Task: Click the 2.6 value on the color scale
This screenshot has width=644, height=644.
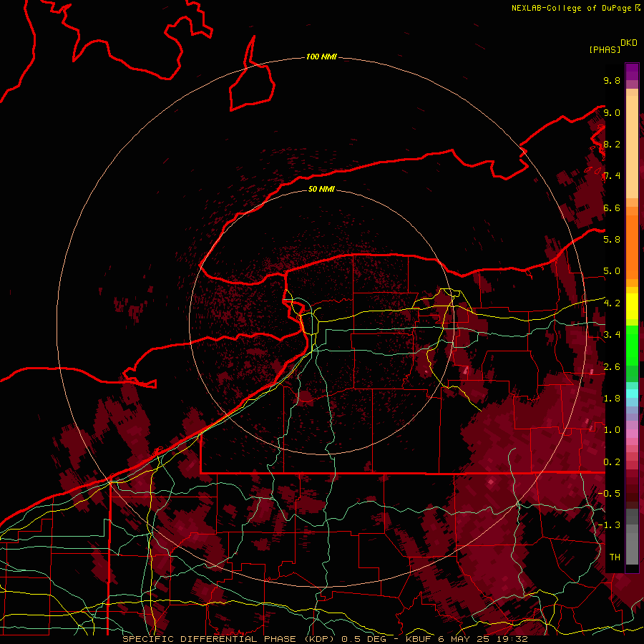Action: [612, 366]
